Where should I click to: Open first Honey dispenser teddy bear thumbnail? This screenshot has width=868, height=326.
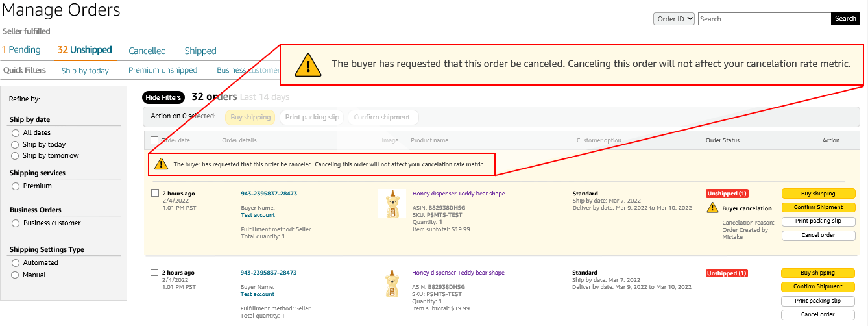[x=391, y=204]
